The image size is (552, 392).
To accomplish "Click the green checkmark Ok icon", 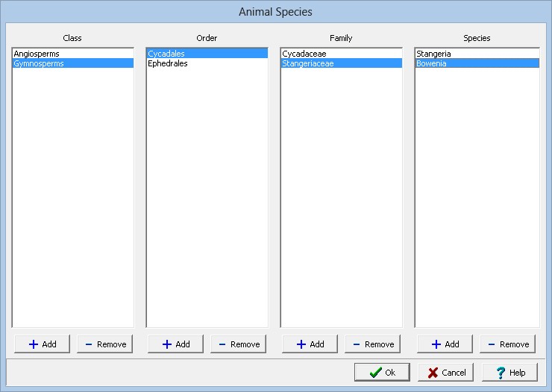I will 375,373.
